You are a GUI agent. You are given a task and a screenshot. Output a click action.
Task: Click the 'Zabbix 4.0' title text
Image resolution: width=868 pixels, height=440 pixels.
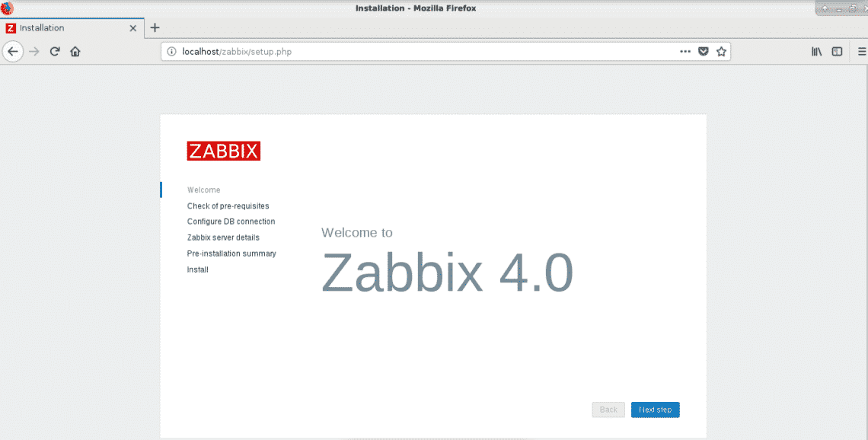pos(447,273)
